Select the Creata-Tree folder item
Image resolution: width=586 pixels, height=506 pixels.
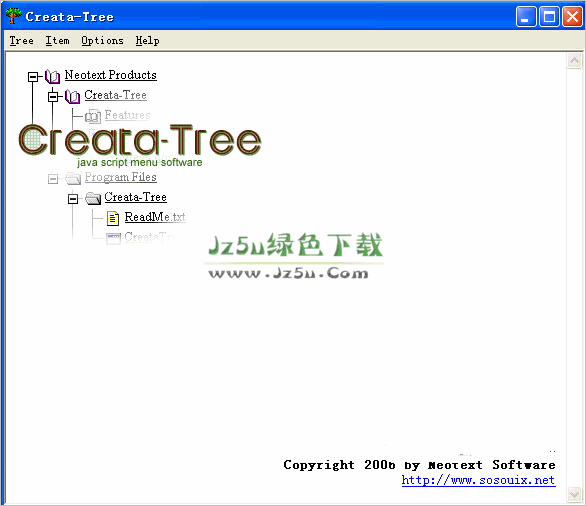(136, 197)
